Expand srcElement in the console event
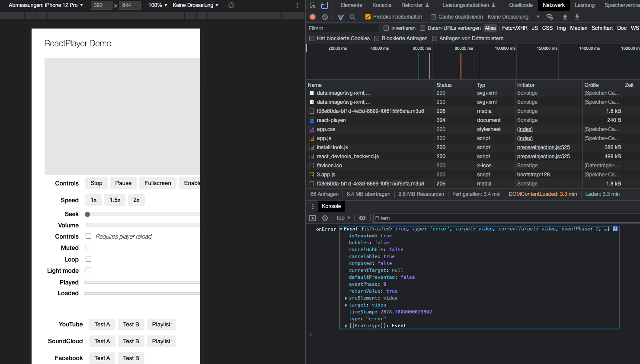The width and height of the screenshot is (640, 364). tap(346, 298)
